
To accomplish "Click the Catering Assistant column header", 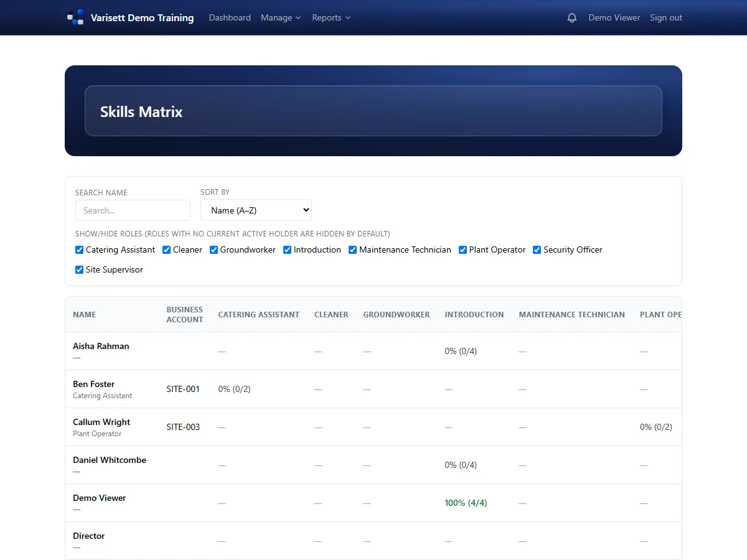I will pos(258,315).
